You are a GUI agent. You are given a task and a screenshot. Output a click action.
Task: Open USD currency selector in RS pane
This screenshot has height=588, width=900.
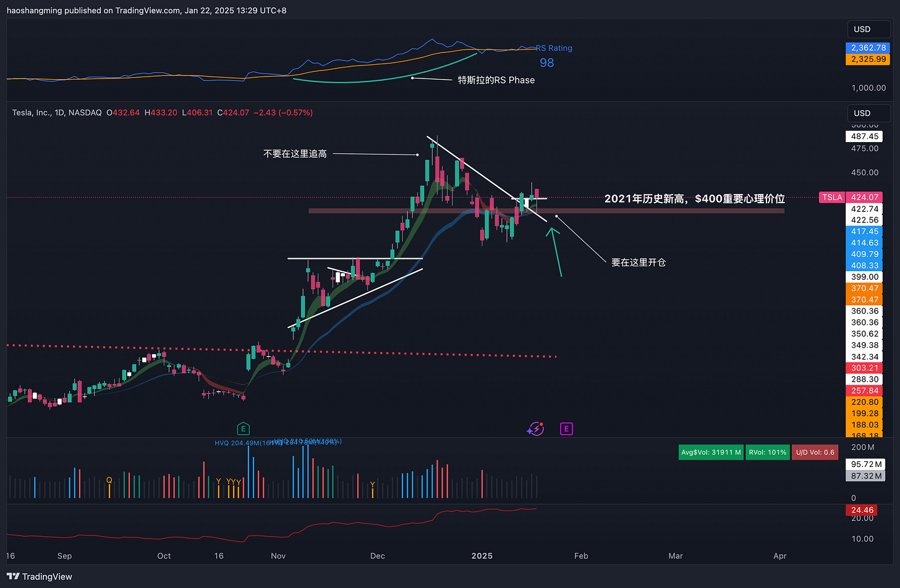pyautogui.click(x=868, y=29)
